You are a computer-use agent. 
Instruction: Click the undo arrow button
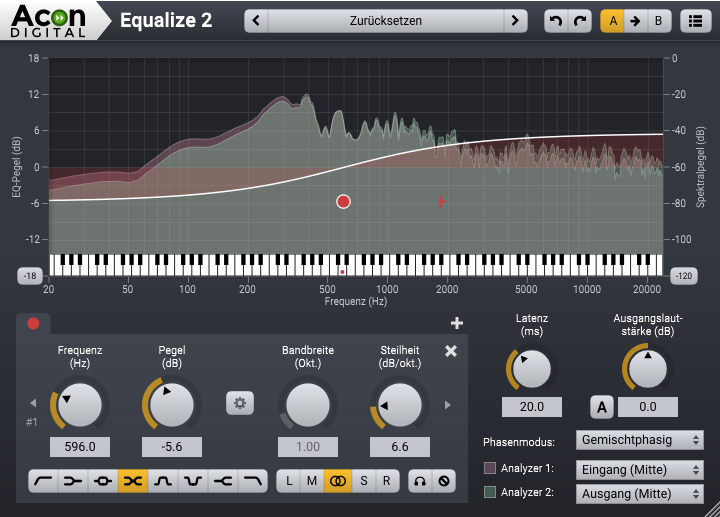[x=556, y=21]
